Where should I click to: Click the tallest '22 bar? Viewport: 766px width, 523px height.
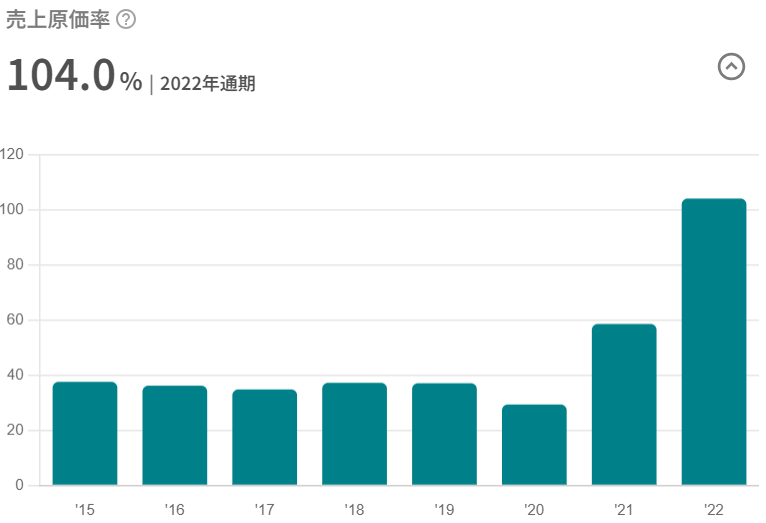(714, 342)
